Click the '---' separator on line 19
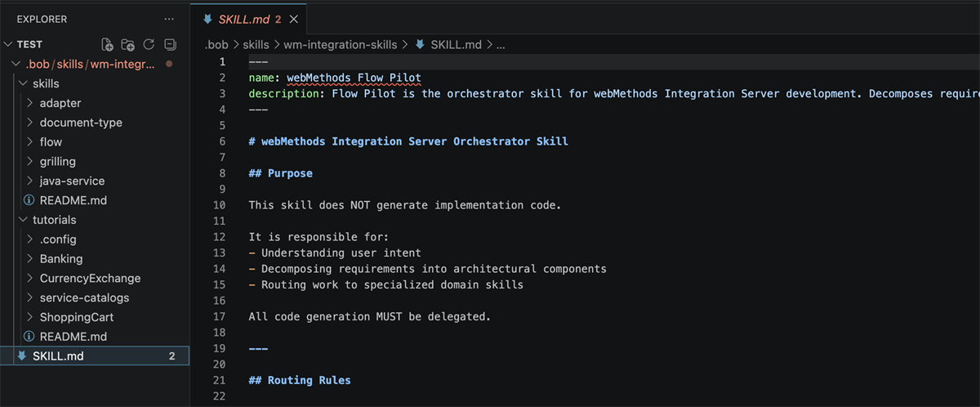The image size is (980, 407). click(x=258, y=348)
